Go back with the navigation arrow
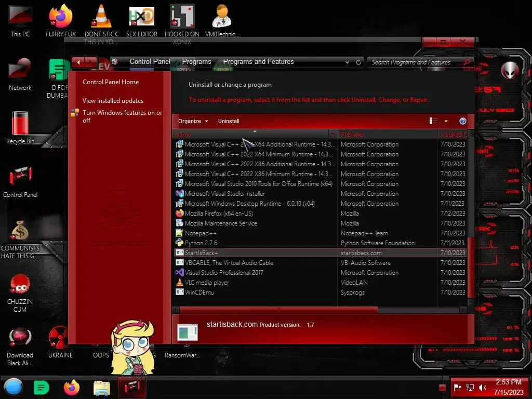Screen dimensions: 532x399 78,62
